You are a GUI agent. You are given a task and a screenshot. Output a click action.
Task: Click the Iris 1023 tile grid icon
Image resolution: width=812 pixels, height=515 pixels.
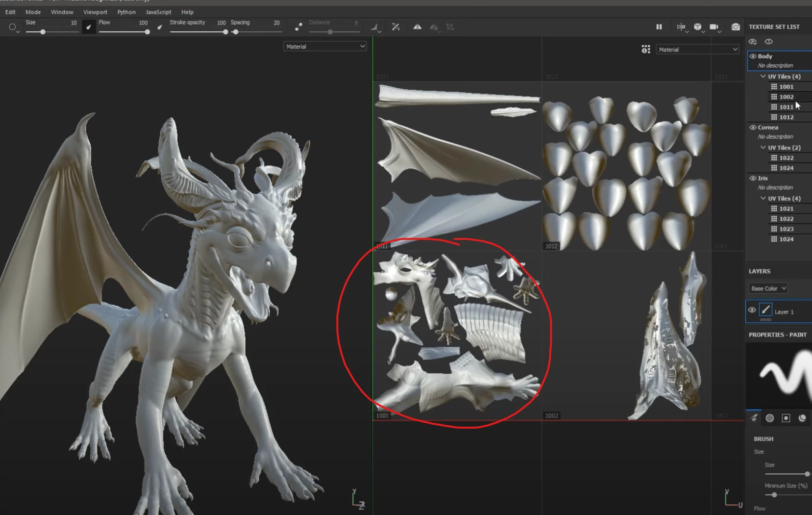(x=774, y=229)
